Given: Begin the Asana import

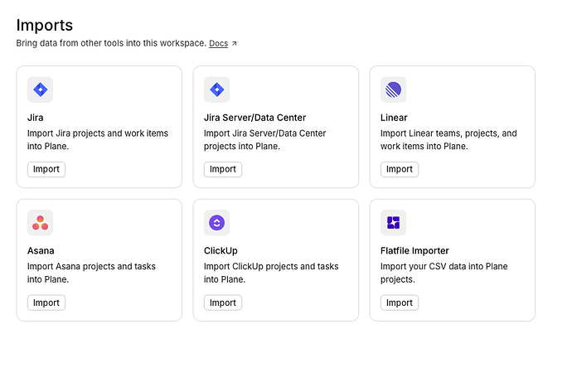Looking at the screenshot, I should [46, 302].
